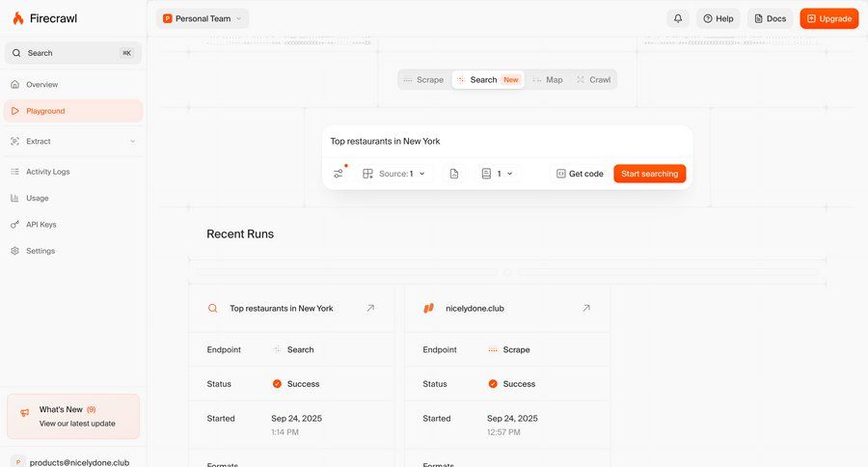Click the Personal Team orange P badge
Viewport: 868px width, 467px height.
coord(167,18)
